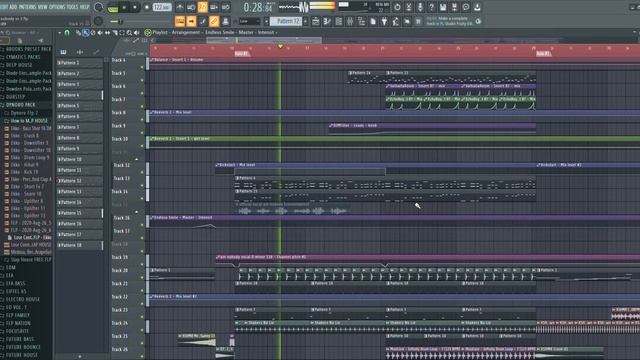Toggle the orange link/multilink icon
Image resolution: width=640 pixels, height=360 pixels.
(214, 21)
